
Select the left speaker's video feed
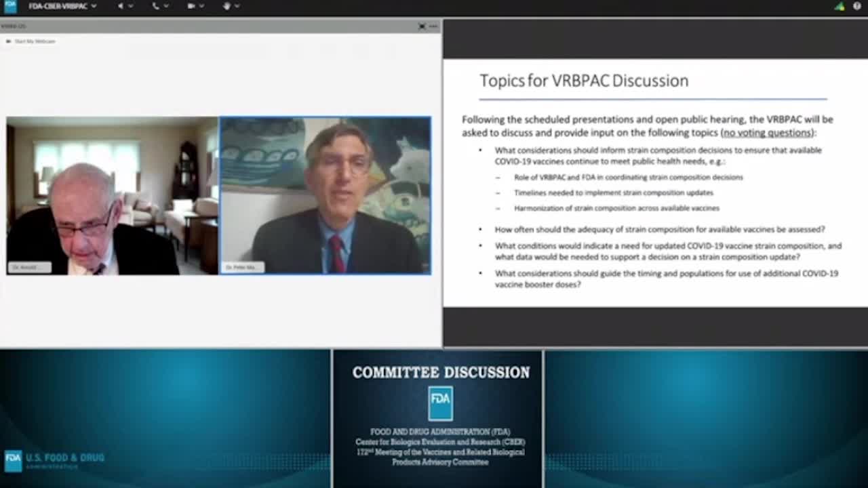click(113, 196)
